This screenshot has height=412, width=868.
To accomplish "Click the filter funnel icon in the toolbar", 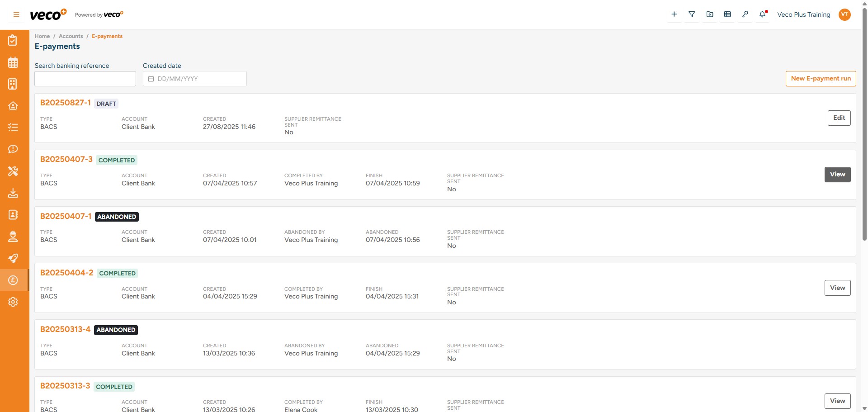I will (x=692, y=14).
